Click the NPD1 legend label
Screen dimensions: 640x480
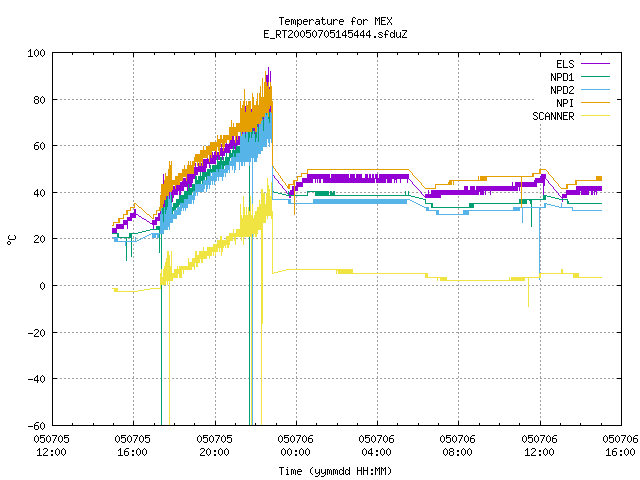pos(562,77)
